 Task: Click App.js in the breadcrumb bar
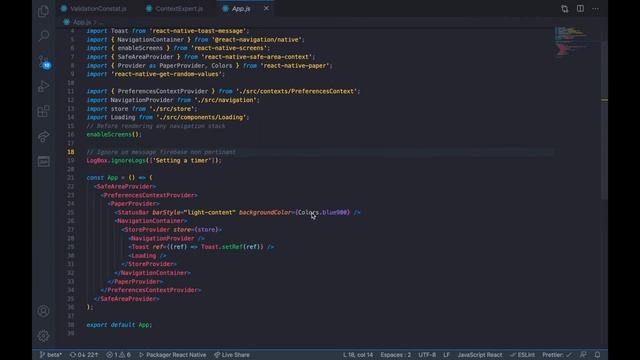tap(82, 22)
